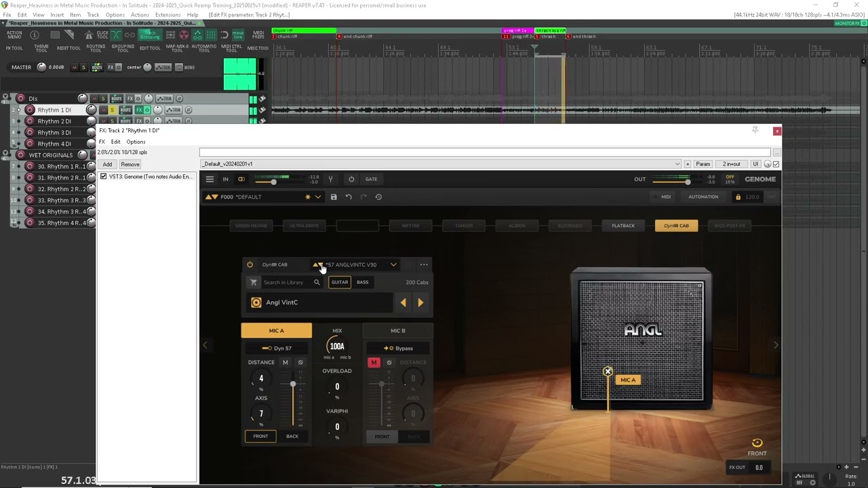Image resolution: width=868 pixels, height=488 pixels.
Task: Open Genome preset history clock
Action: click(x=378, y=197)
